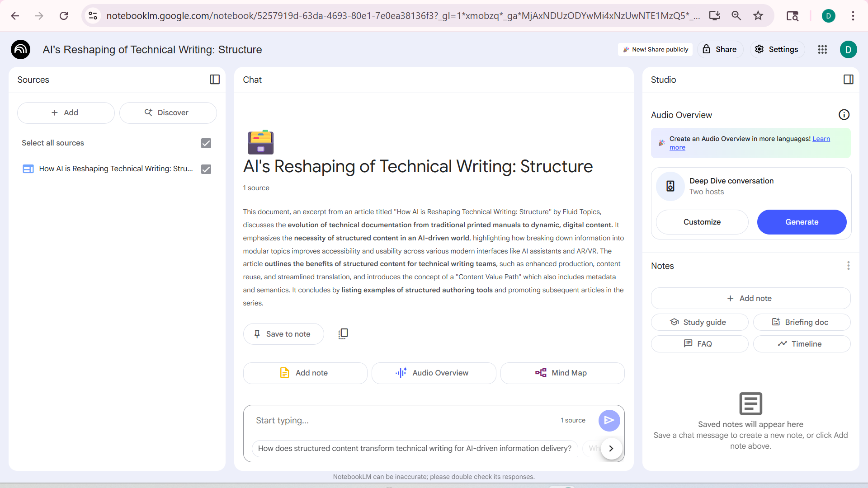Click the Deep Dive speaker icon
The width and height of the screenshot is (868, 488).
tap(670, 186)
